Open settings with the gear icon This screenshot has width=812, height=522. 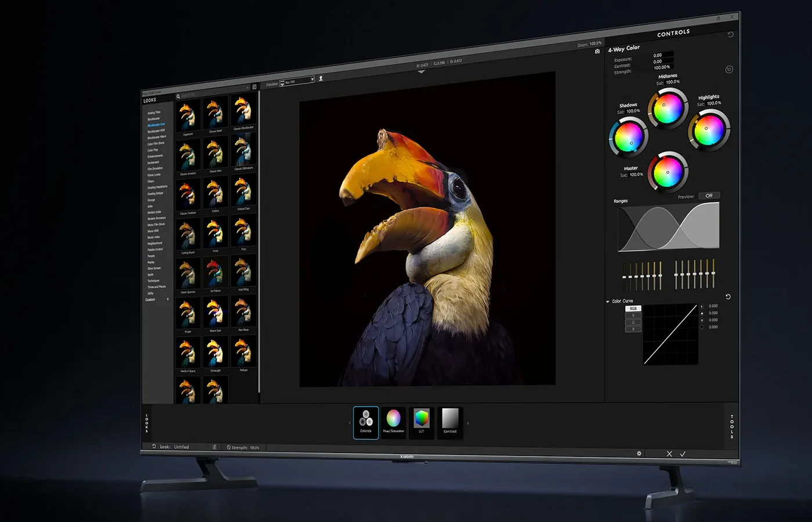(x=639, y=454)
